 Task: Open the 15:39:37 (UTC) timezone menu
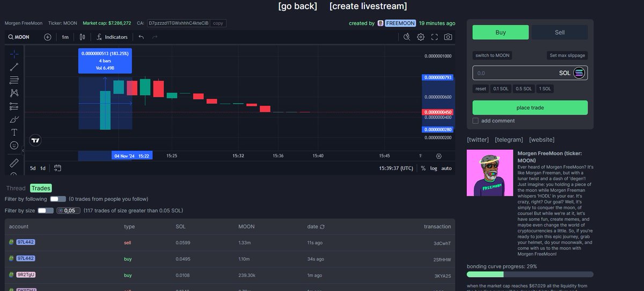(396, 168)
